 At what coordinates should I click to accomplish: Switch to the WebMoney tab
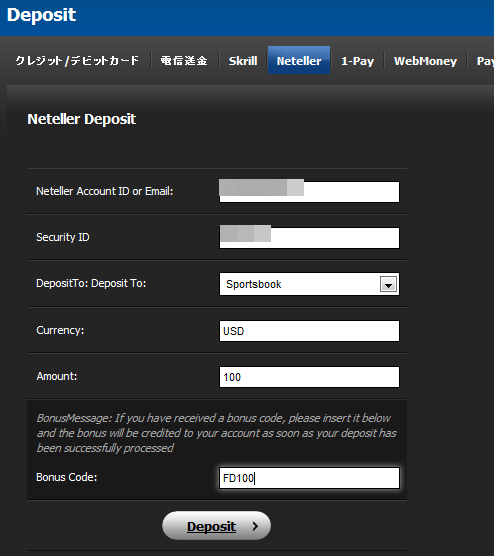tap(425, 61)
